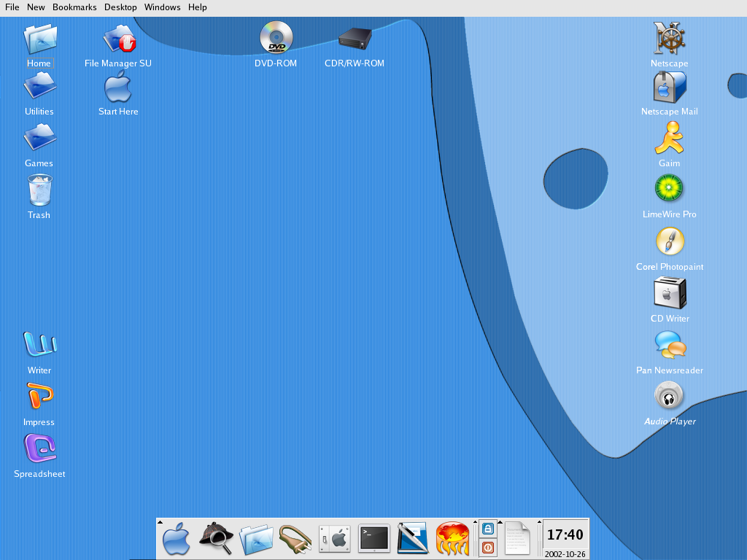Launch the Impress application

(40, 396)
